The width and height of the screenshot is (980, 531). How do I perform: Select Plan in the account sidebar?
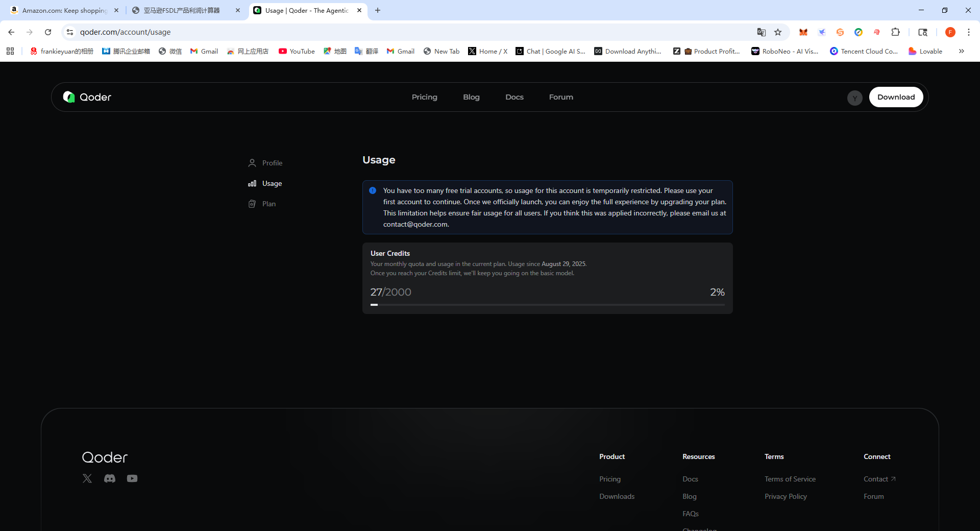[x=262, y=204]
